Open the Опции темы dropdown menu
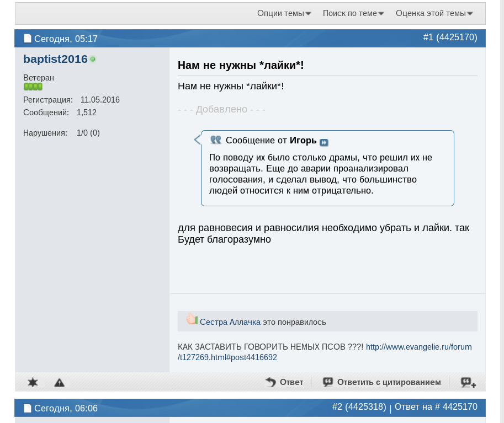504x423 pixels. 284,13
